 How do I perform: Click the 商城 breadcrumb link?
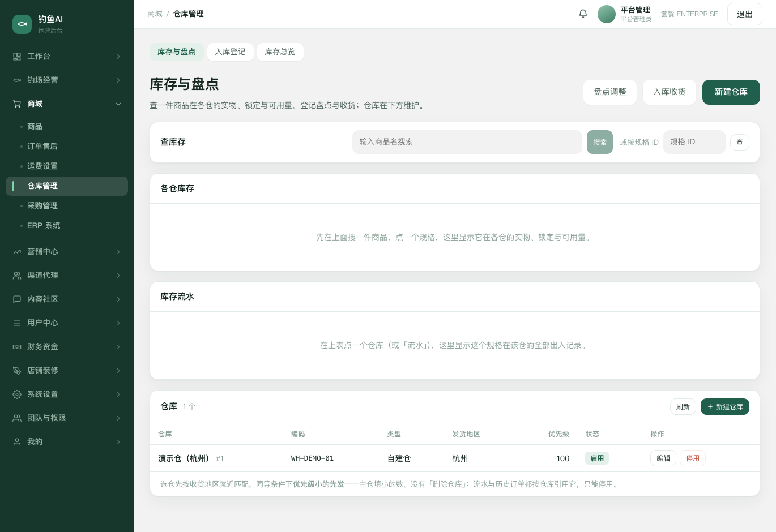pos(155,14)
